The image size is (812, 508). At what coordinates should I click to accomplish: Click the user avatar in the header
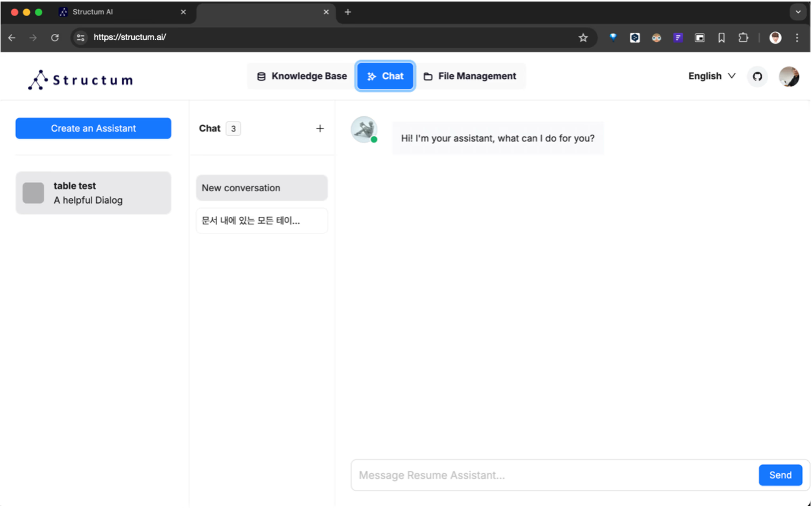click(x=789, y=77)
